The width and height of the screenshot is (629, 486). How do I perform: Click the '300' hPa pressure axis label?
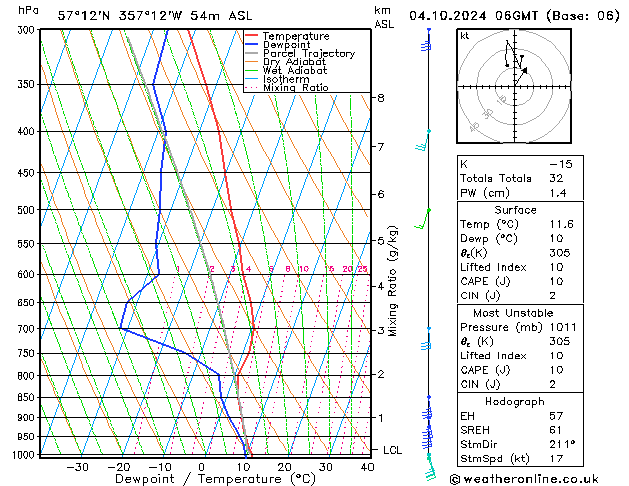coord(28,30)
